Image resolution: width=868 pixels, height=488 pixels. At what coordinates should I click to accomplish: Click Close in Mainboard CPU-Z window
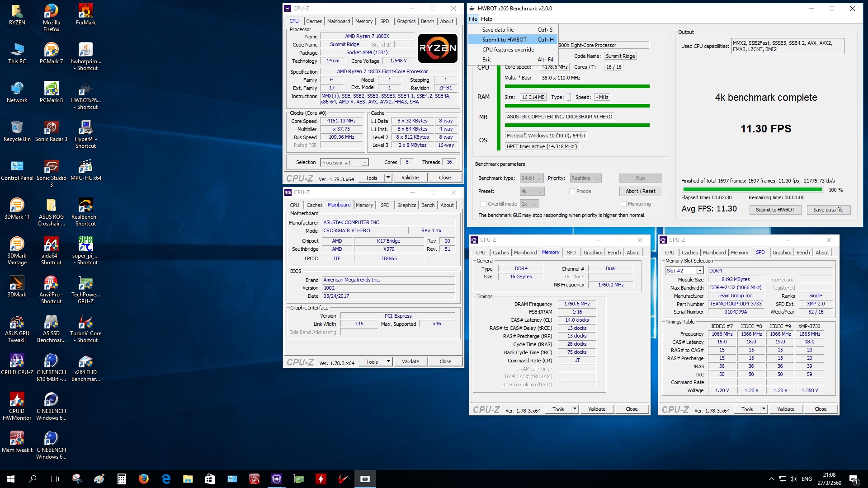[445, 362]
